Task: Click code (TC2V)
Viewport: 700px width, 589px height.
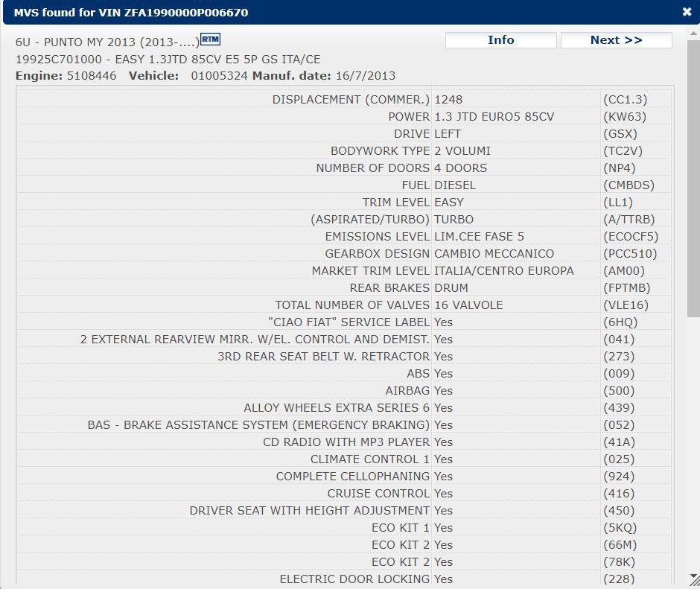Action: point(623,151)
